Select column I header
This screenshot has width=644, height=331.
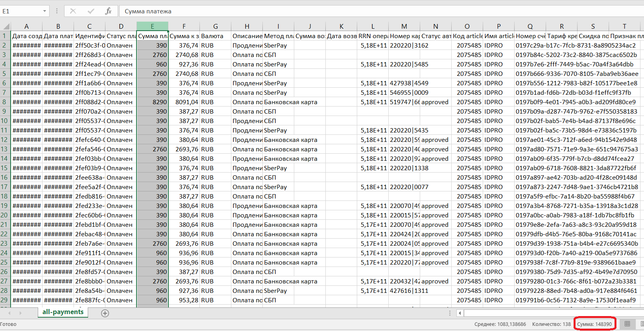[278, 26]
